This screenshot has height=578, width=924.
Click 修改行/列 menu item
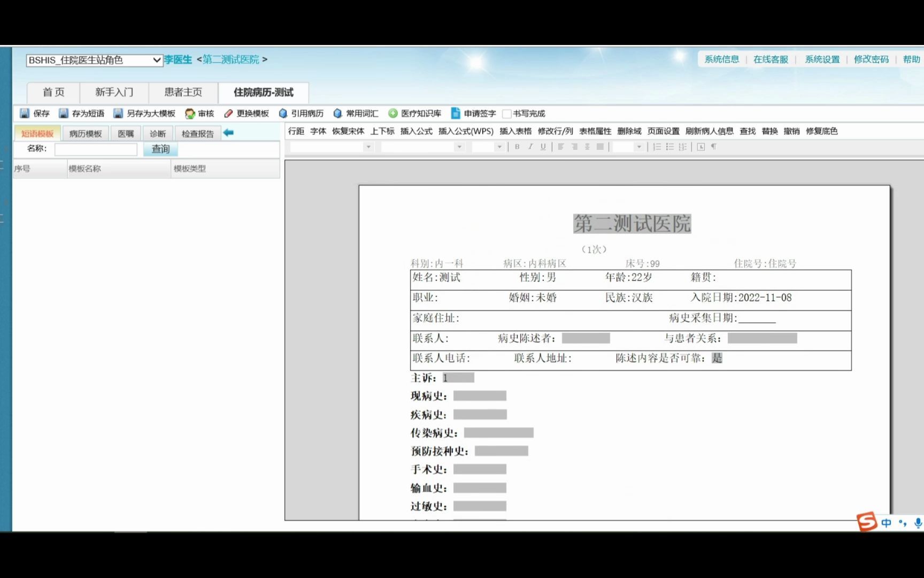coord(556,131)
